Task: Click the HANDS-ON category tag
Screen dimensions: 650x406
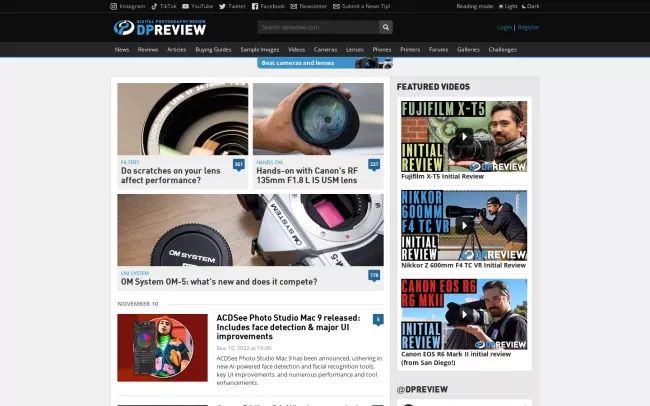Action: (269, 162)
